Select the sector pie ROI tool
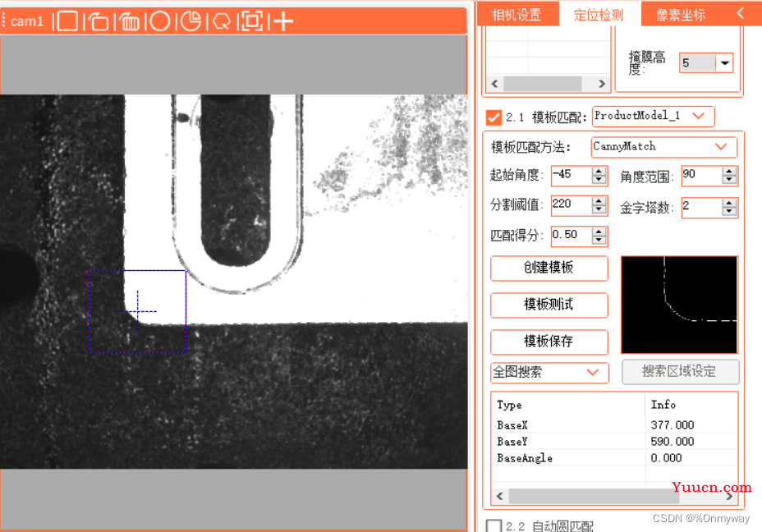The image size is (762, 532). pyautogui.click(x=191, y=21)
